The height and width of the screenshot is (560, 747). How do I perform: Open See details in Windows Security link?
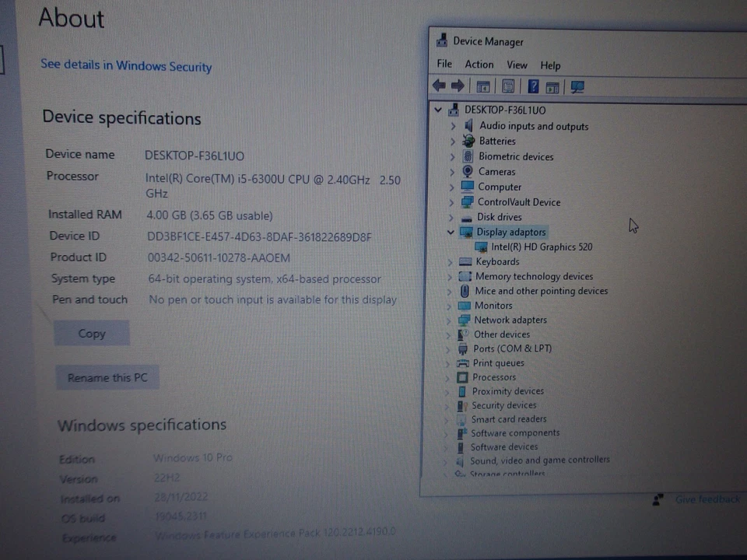tap(126, 66)
